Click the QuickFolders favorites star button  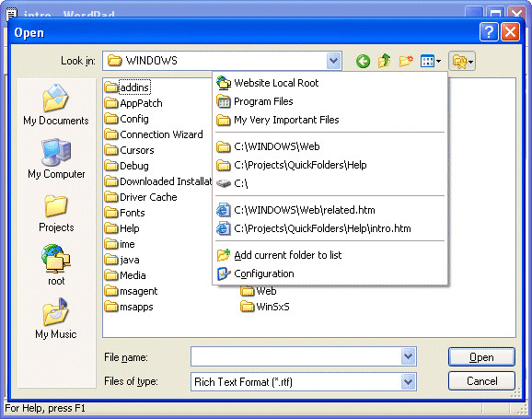[x=462, y=61]
